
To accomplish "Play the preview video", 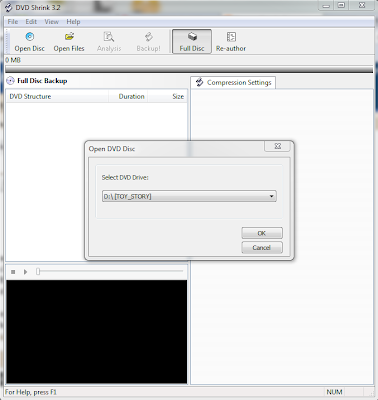I will click(25, 272).
